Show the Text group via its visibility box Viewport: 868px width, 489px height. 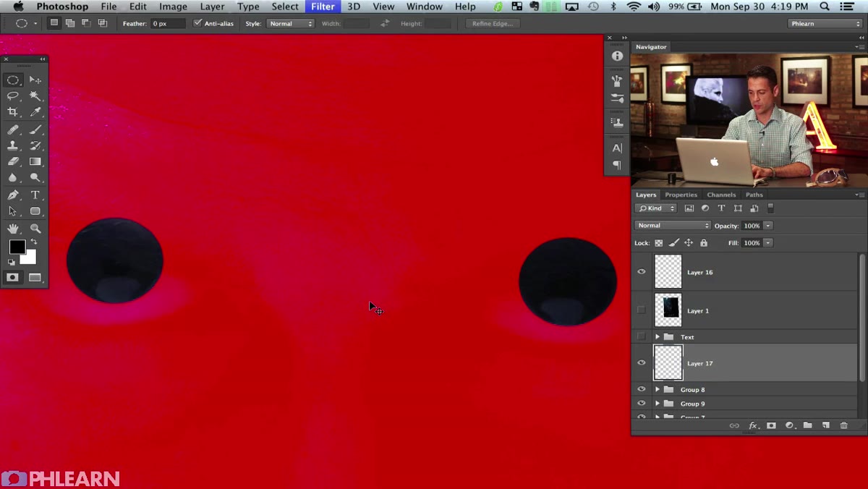641,337
